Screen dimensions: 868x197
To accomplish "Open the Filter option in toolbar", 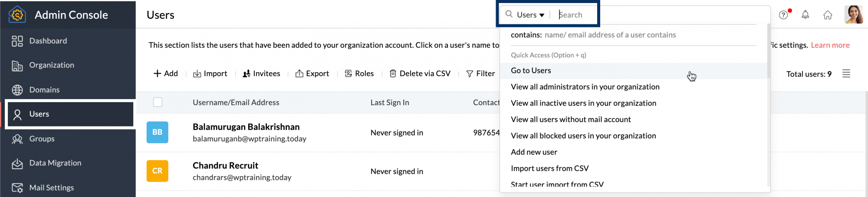I will tap(480, 73).
